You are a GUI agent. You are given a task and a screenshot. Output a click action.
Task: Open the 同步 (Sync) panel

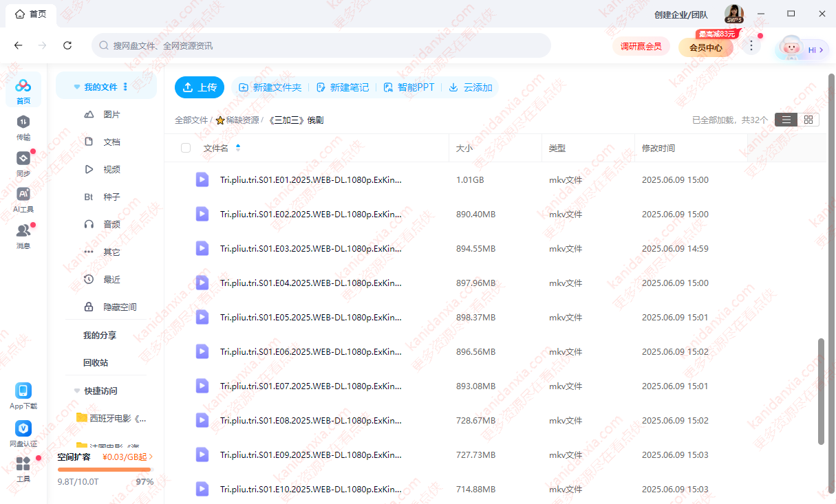(x=23, y=164)
